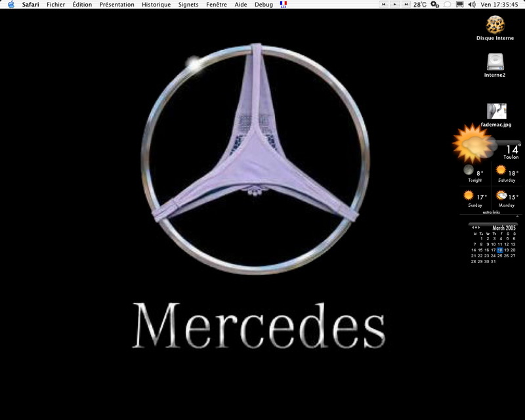Open the Fichier menu

(x=56, y=5)
